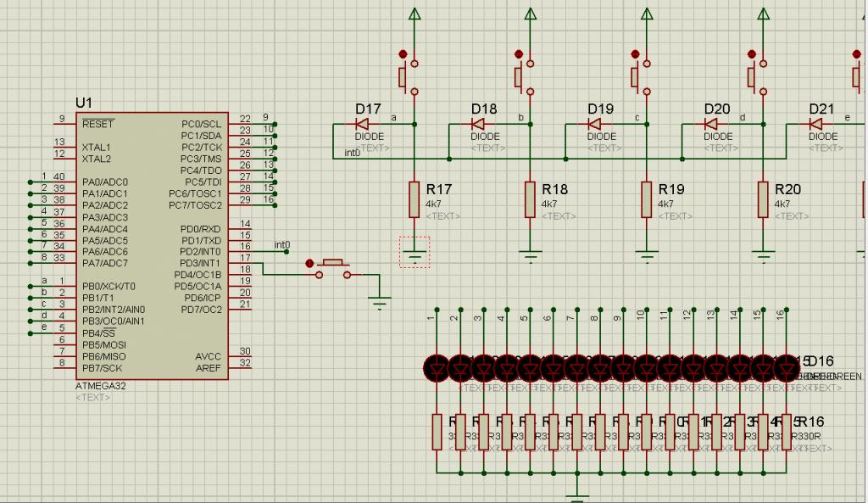Click the XTAL1 pin label
The height and width of the screenshot is (503, 868).
(97, 148)
